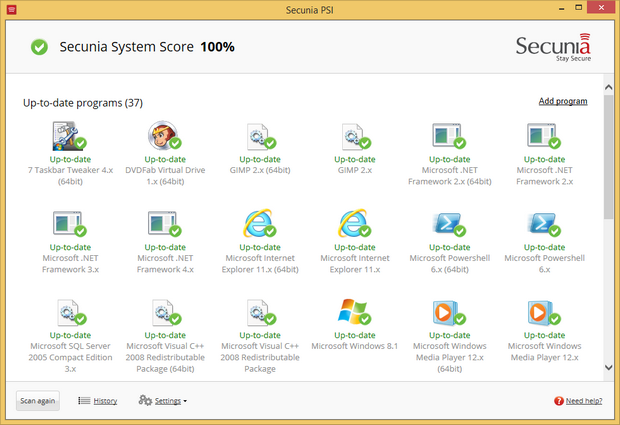Viewport: 620px width, 425px height.
Task: Maximize the Secunia PSI window
Action: [578, 8]
